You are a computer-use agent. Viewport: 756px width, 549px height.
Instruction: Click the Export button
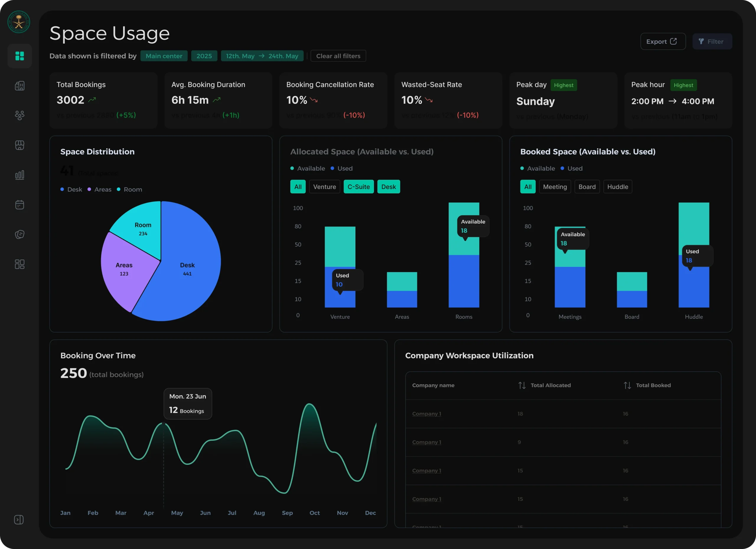pyautogui.click(x=663, y=42)
